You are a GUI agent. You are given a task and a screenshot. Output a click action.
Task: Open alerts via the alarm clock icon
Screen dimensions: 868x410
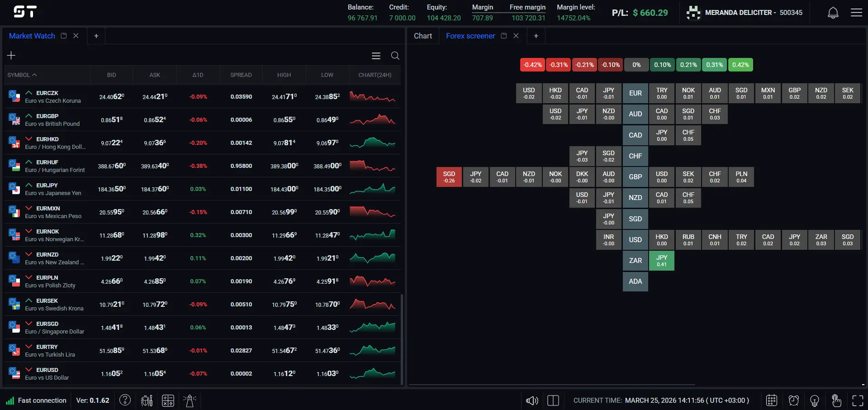click(x=793, y=400)
